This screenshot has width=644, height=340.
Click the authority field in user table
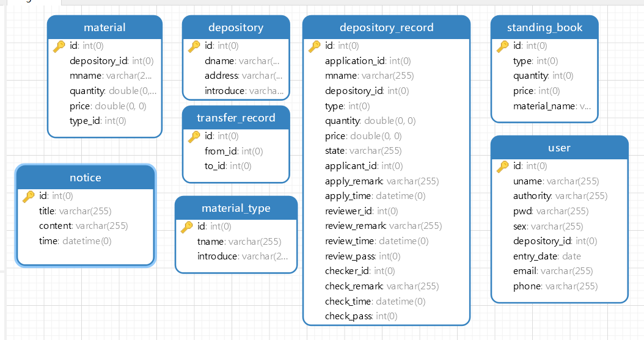pos(561,196)
